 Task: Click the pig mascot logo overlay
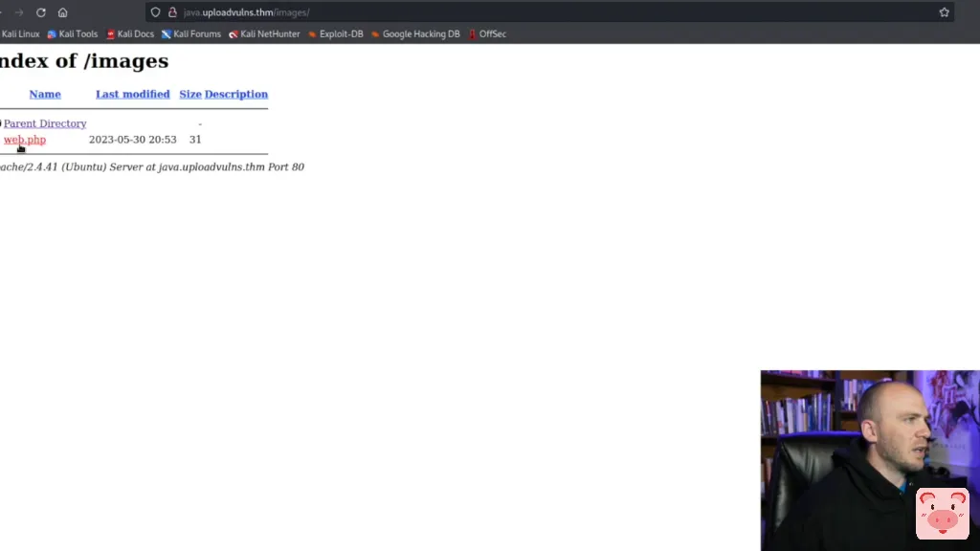943,514
